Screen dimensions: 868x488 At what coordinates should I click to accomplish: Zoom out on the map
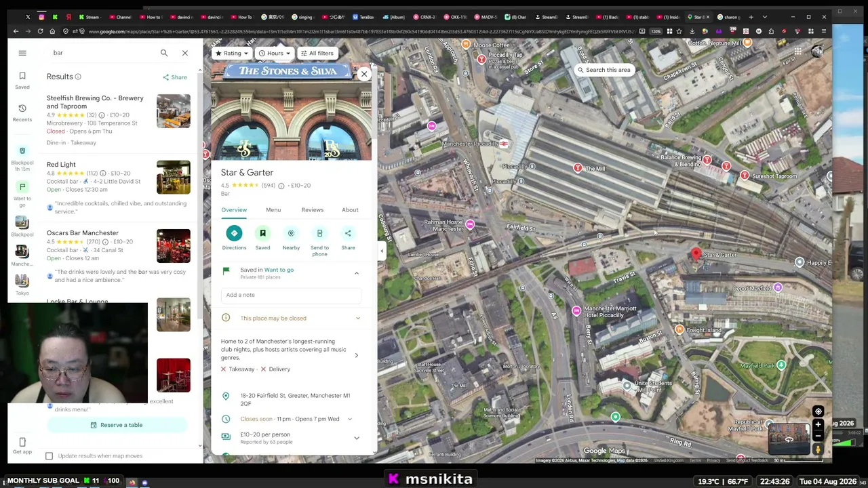(818, 436)
